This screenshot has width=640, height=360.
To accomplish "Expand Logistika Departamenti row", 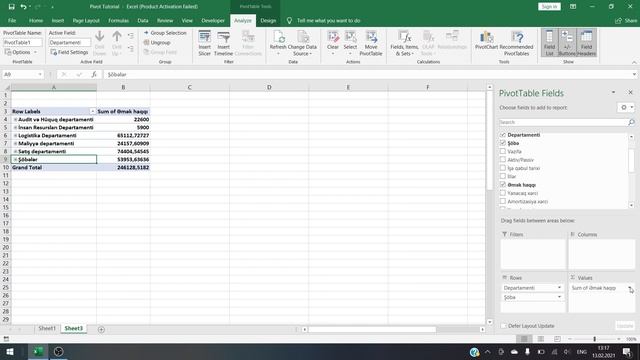I will point(16,136).
